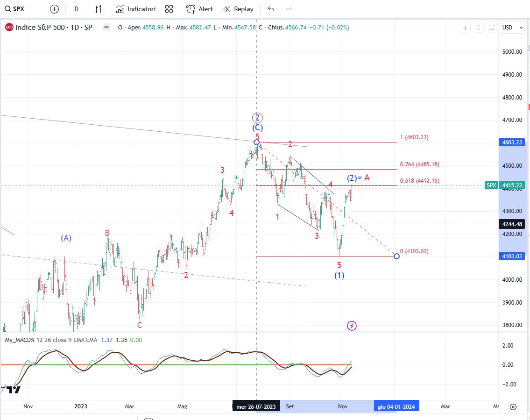Screen dimensions: 530x420
Task: Select the Fibonacci anchor at the July high
Action: coord(257,142)
